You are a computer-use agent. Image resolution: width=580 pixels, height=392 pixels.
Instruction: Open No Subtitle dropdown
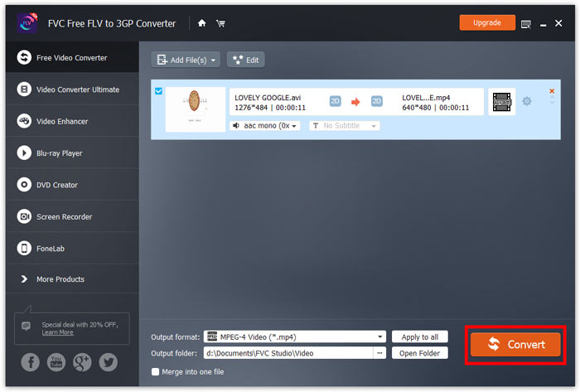[x=345, y=126]
